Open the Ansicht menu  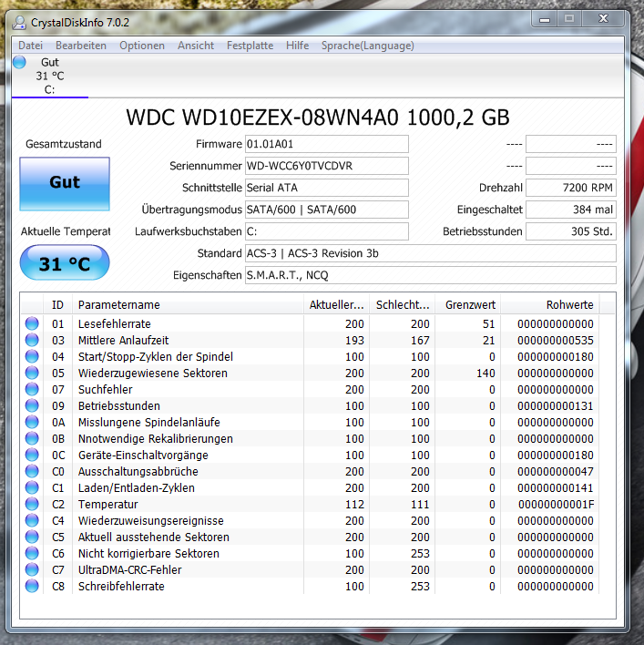point(196,46)
